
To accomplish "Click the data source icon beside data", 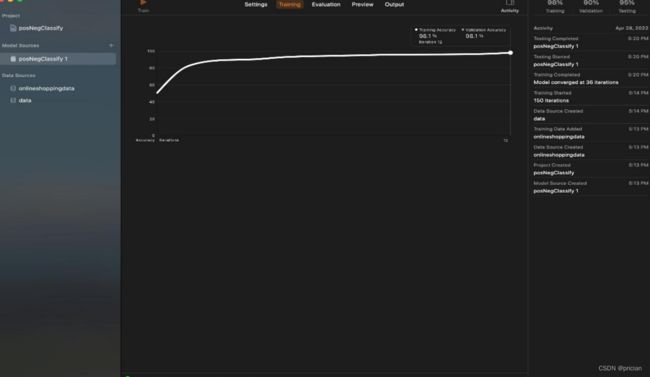I will 13,100.
